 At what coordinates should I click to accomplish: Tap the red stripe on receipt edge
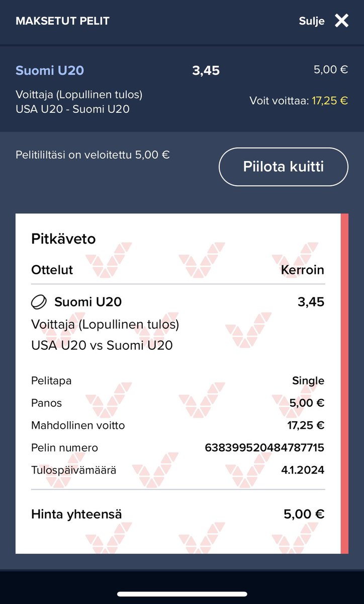click(344, 384)
